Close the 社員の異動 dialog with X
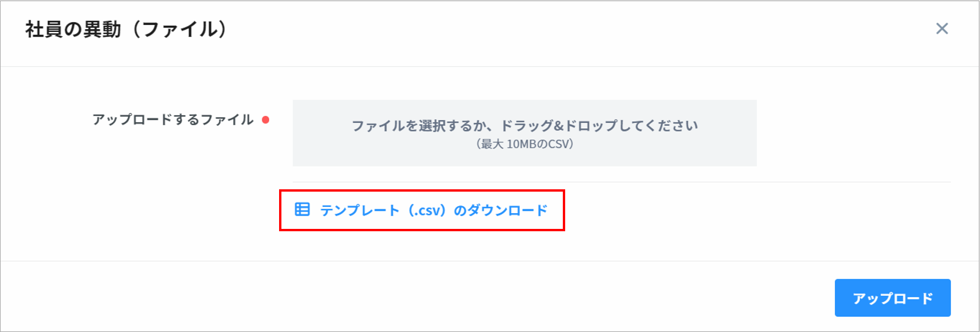Viewport: 980px width, 332px height. 942,29
